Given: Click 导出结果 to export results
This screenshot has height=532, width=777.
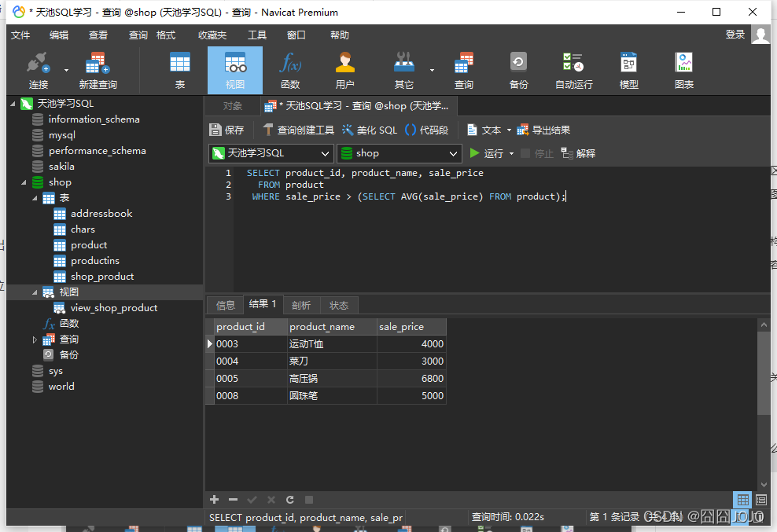Looking at the screenshot, I should pyautogui.click(x=543, y=130).
